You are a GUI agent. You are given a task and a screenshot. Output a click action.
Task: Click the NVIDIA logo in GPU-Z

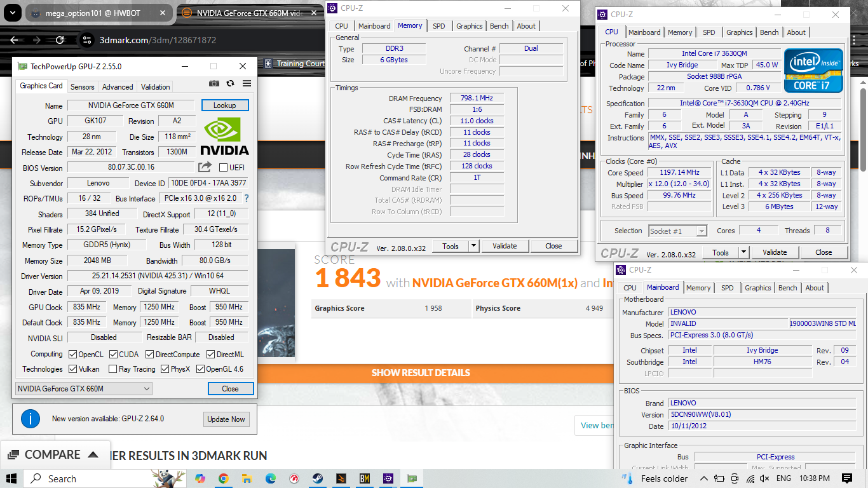(225, 136)
